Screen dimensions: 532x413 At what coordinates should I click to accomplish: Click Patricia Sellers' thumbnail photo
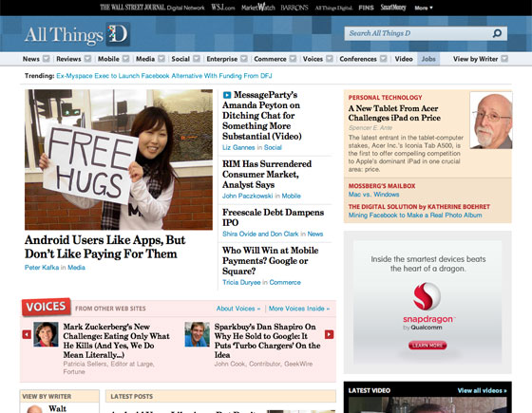(x=46, y=334)
